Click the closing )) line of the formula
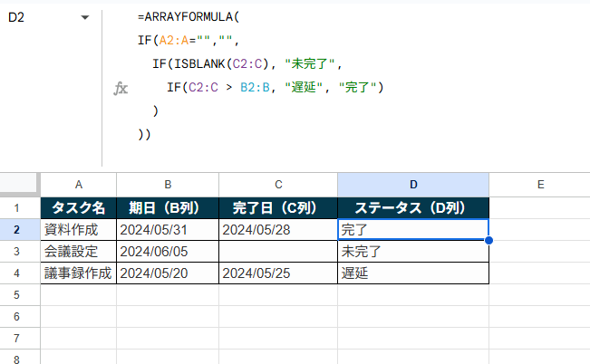The image size is (590, 364). coord(144,135)
